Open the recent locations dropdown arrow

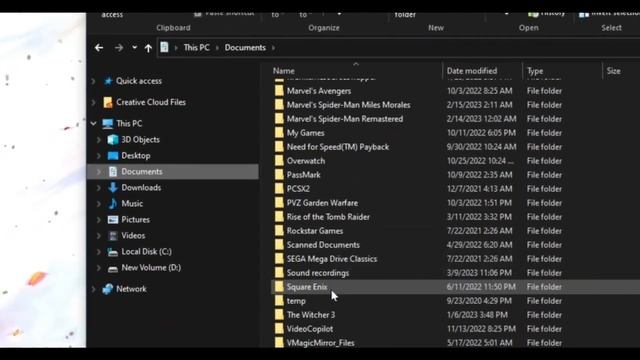point(134,48)
